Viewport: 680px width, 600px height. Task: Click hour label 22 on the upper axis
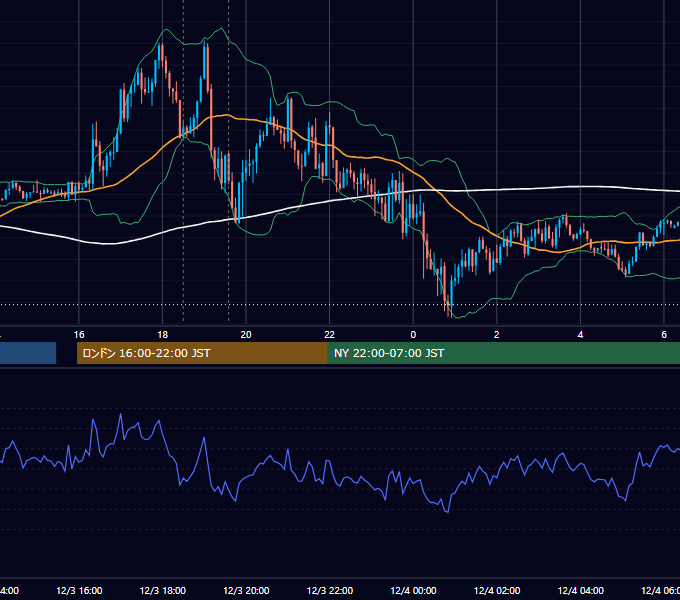330,335
